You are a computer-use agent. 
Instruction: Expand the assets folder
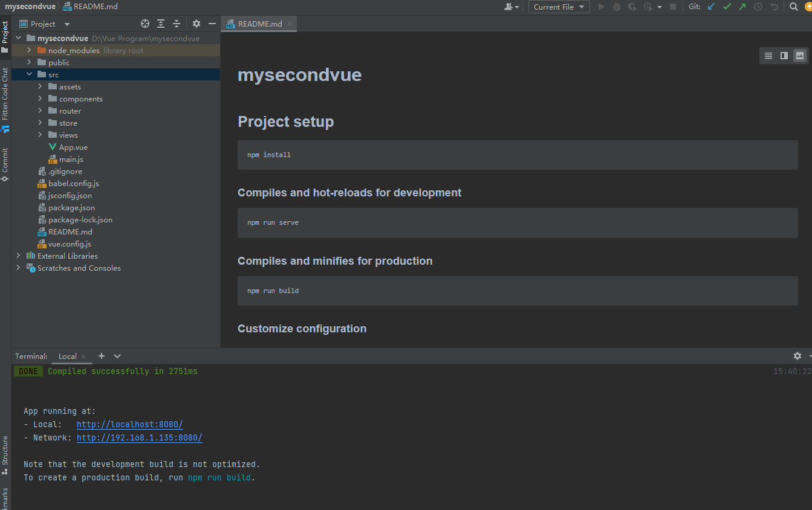(40, 86)
